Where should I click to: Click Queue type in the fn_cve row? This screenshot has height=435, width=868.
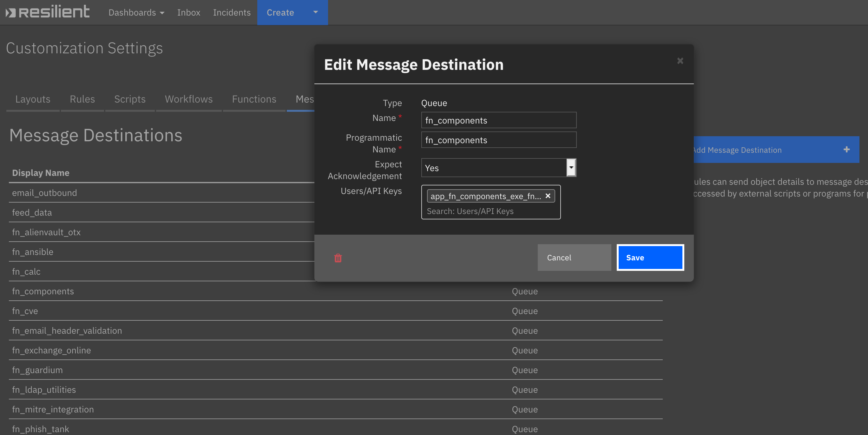[x=525, y=311]
